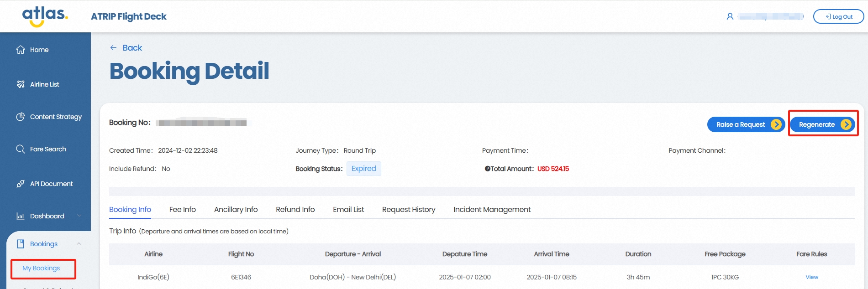Click the Home icon in sidebar
Screen dimensions: 868x289
(21, 50)
